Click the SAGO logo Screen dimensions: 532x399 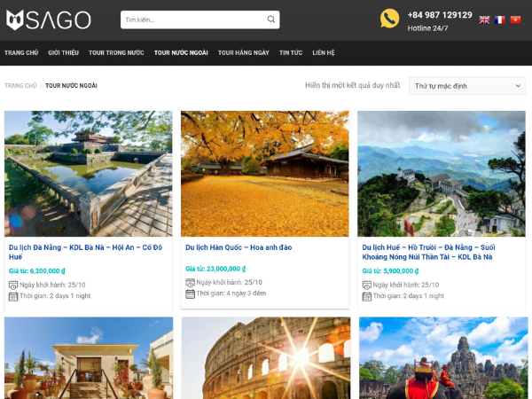48,20
